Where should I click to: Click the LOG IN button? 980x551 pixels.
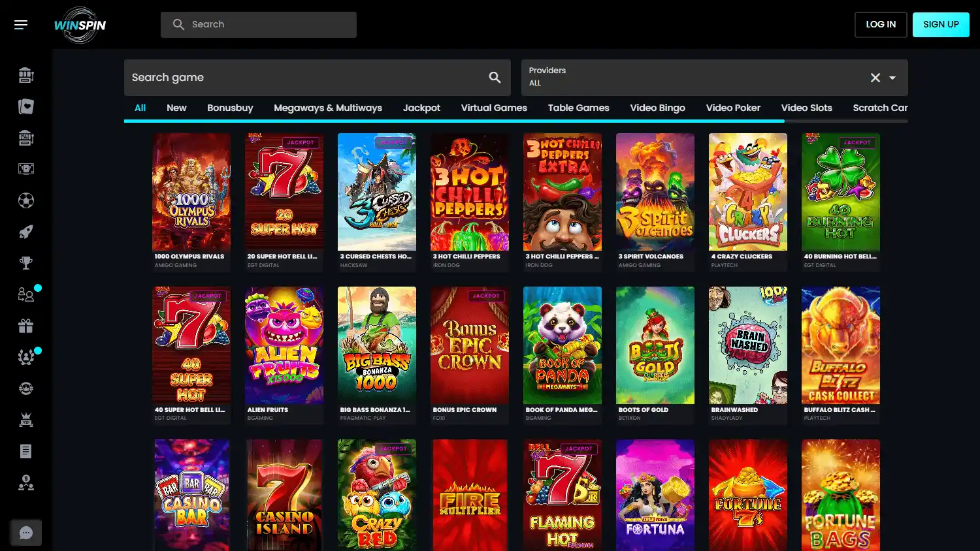881,25
